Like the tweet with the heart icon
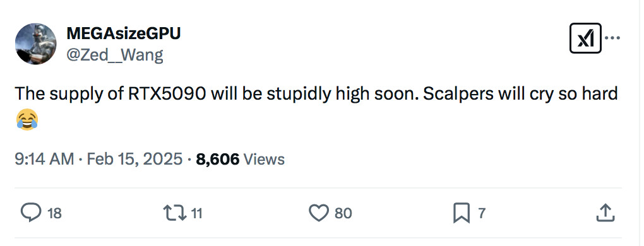The width and height of the screenshot is (644, 246). coord(319,213)
